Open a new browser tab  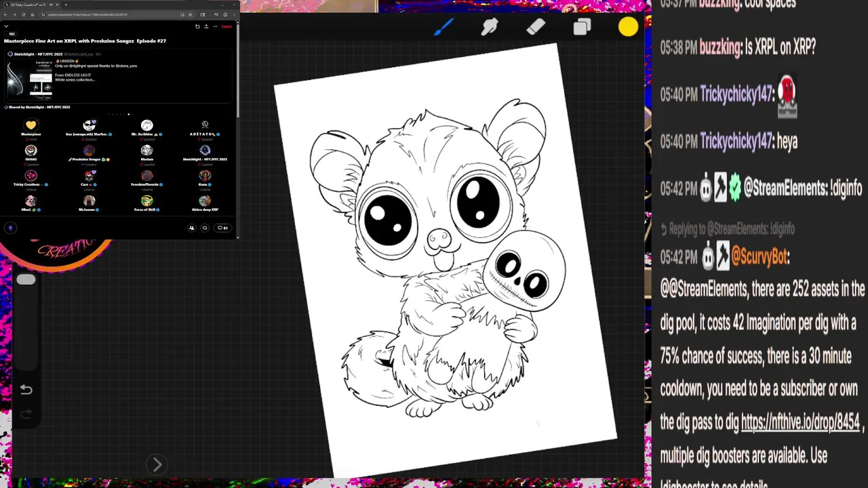66,5
